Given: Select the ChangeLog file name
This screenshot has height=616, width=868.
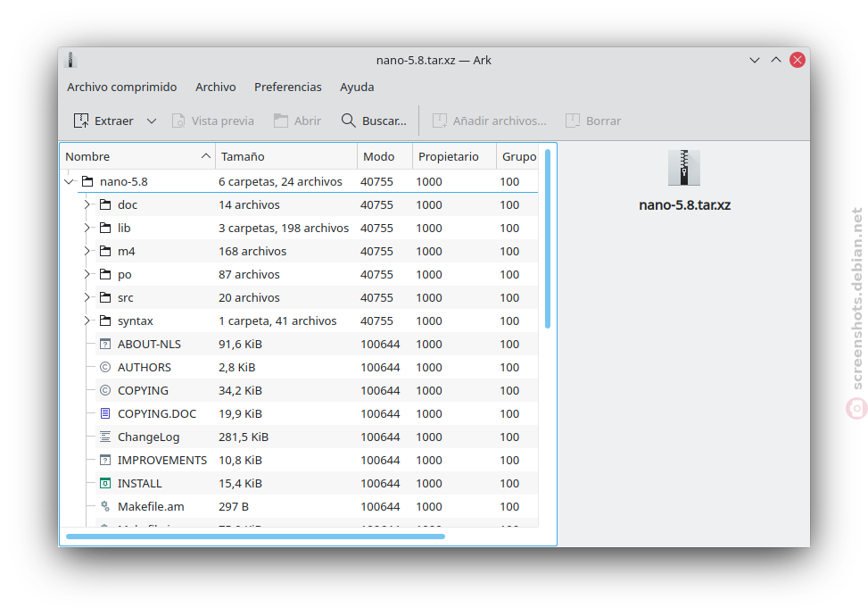Looking at the screenshot, I should pyautogui.click(x=148, y=437).
